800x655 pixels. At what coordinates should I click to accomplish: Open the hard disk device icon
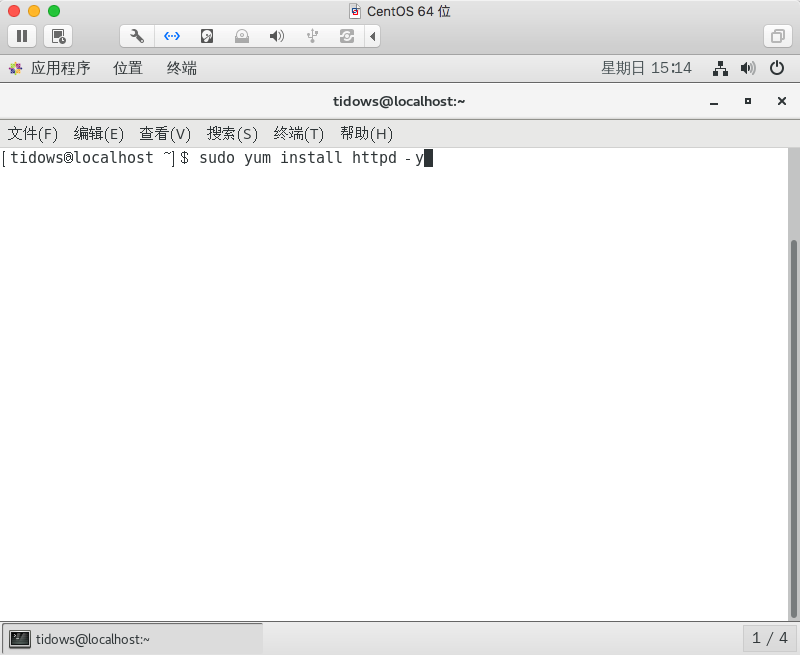pyautogui.click(x=207, y=36)
